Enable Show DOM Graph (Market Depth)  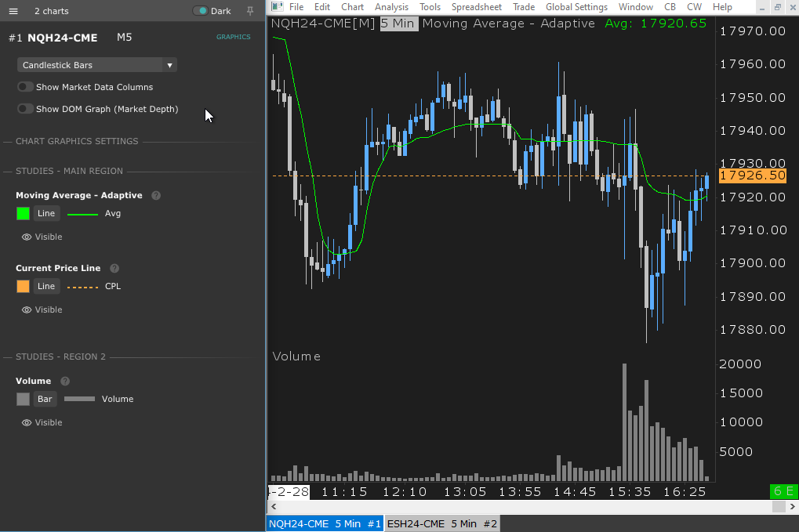pyautogui.click(x=26, y=109)
